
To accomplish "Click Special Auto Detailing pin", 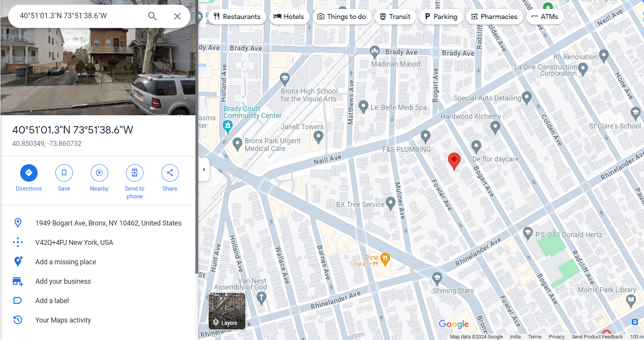I will click(x=527, y=97).
